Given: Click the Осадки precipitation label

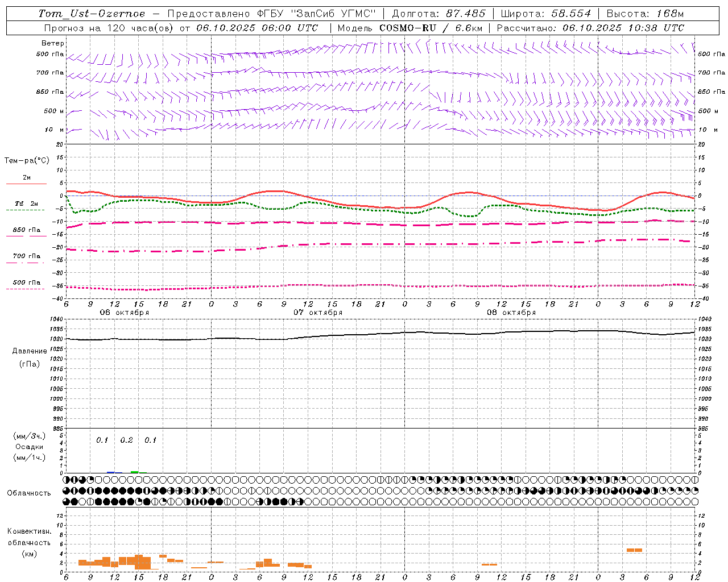Looking at the screenshot, I should coord(30,447).
